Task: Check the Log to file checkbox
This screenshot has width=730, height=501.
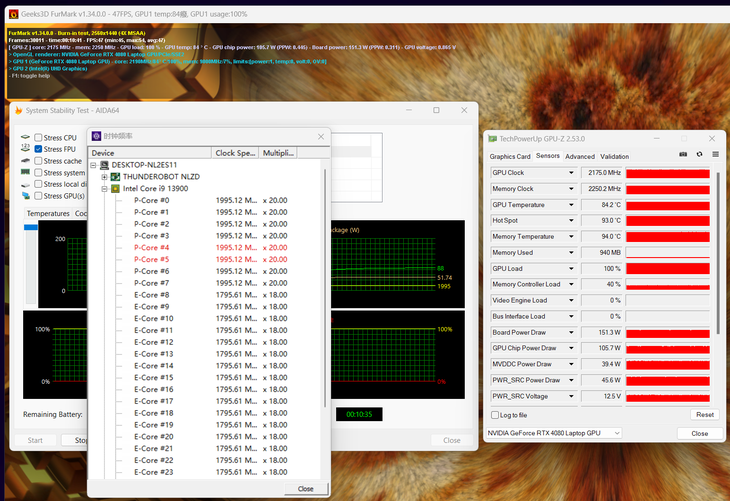Action: coord(495,415)
